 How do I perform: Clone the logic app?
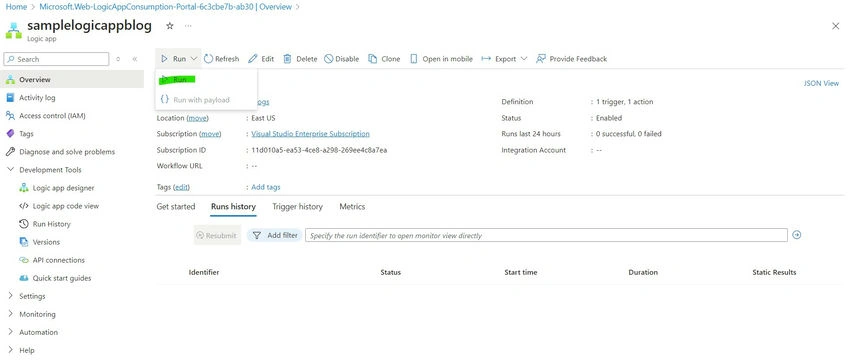tap(384, 59)
